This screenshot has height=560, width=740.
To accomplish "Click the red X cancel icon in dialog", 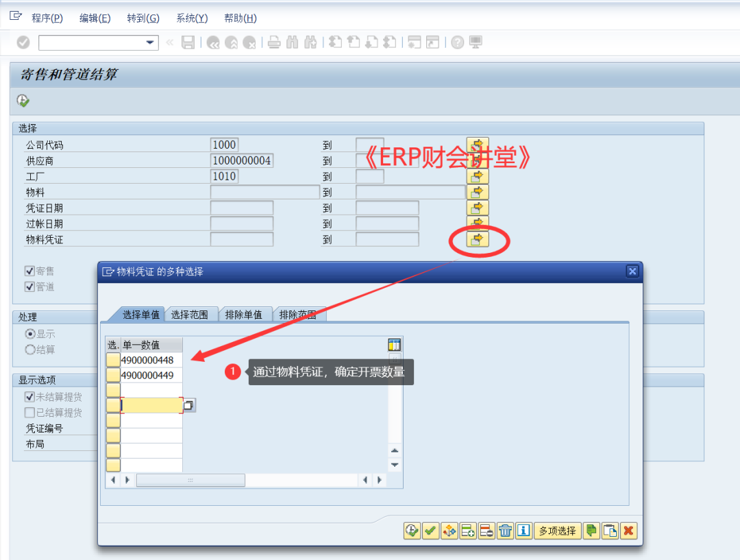I will (628, 531).
